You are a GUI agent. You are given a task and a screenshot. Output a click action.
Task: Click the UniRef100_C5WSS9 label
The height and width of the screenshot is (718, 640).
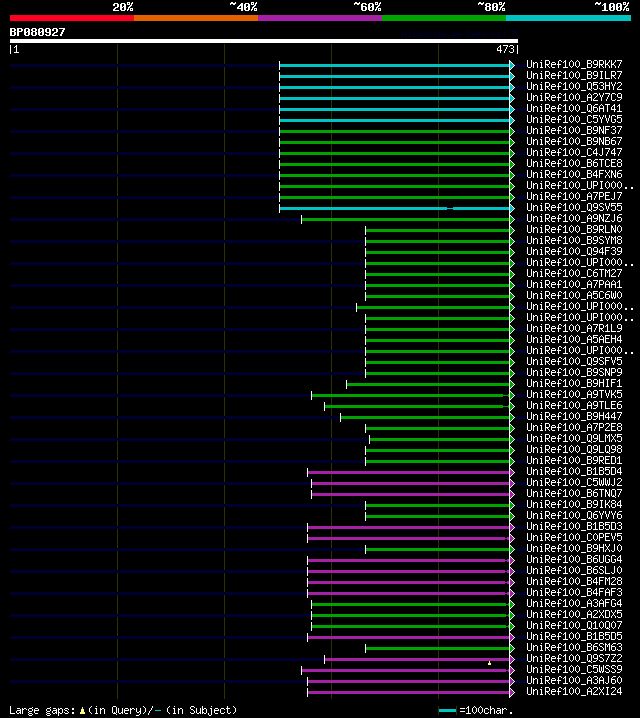click(x=574, y=669)
